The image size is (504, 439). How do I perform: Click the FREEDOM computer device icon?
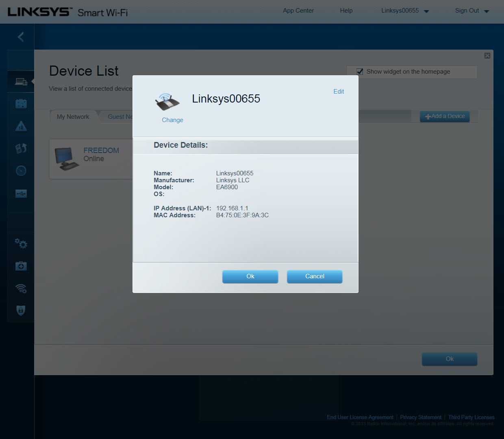(x=67, y=159)
